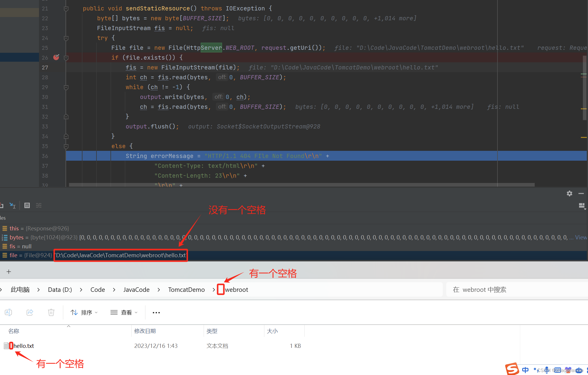Screen dimensions: 588x375
Task: Click the Sogou microphone voice input icon
Action: pyautogui.click(x=547, y=370)
